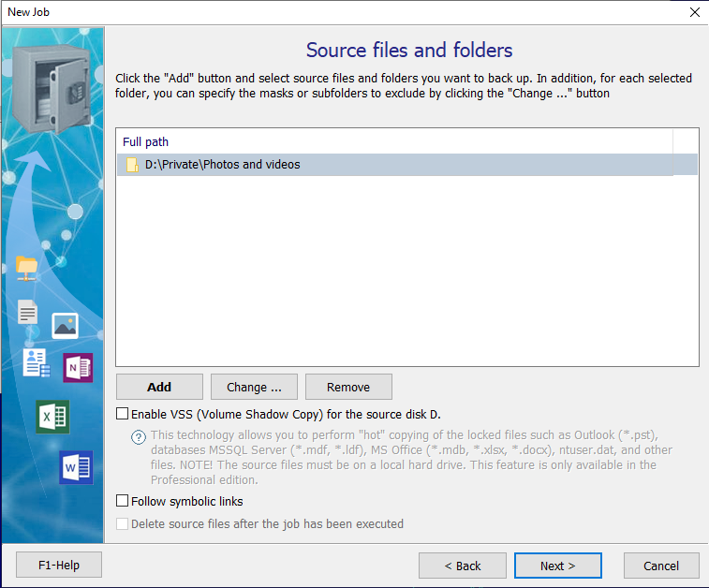The image size is (709, 588).
Task: Return with the Back button
Action: tap(463, 566)
